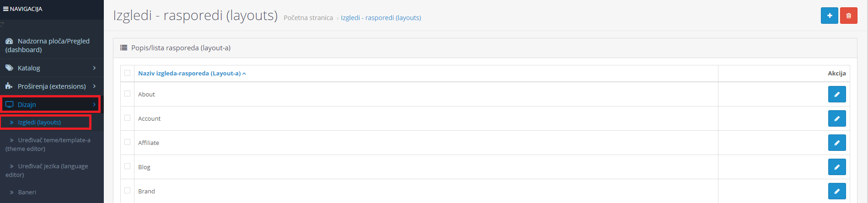Check the About row checkbox
This screenshot has height=203, width=868.
(x=127, y=93)
